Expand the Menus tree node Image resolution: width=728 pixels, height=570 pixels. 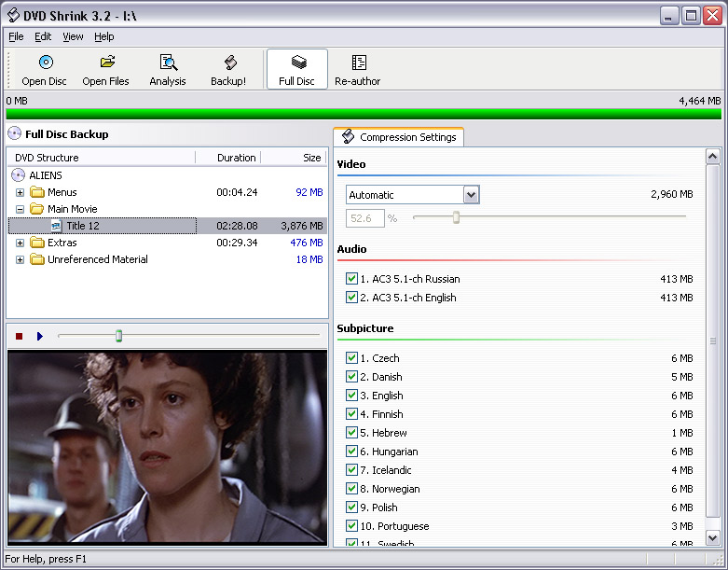click(x=20, y=192)
